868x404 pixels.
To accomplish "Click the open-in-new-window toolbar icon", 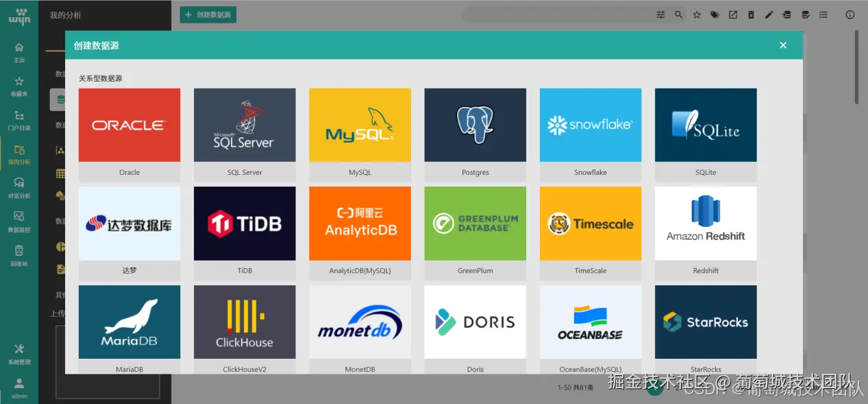I will pos(733,14).
